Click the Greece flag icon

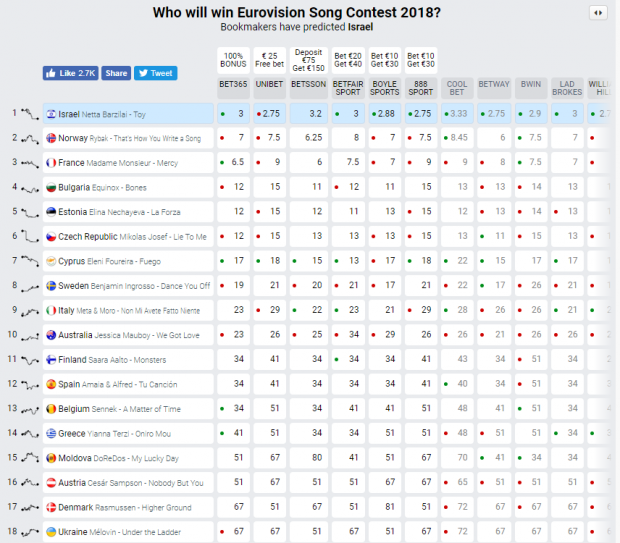tap(51, 433)
